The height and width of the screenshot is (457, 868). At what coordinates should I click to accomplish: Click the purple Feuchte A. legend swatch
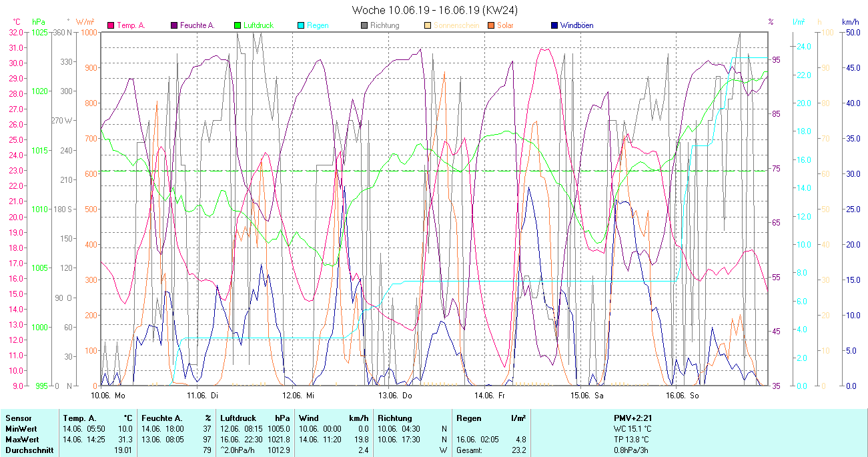175,25
